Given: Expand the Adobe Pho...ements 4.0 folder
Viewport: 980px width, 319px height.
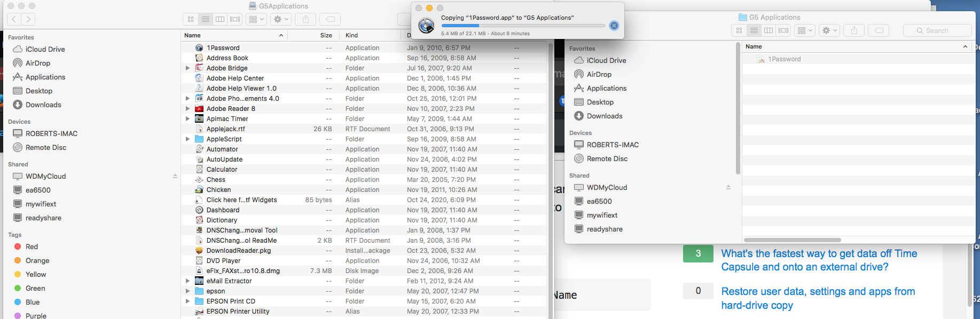Looking at the screenshot, I should (x=187, y=98).
